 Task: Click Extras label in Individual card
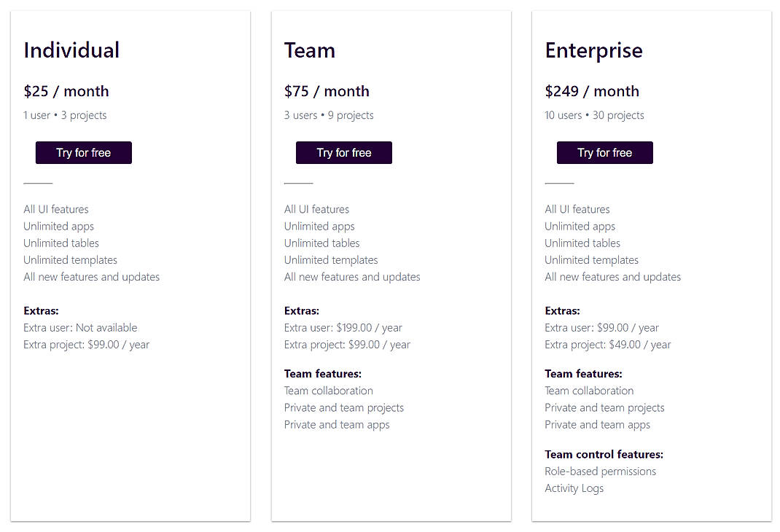(41, 310)
